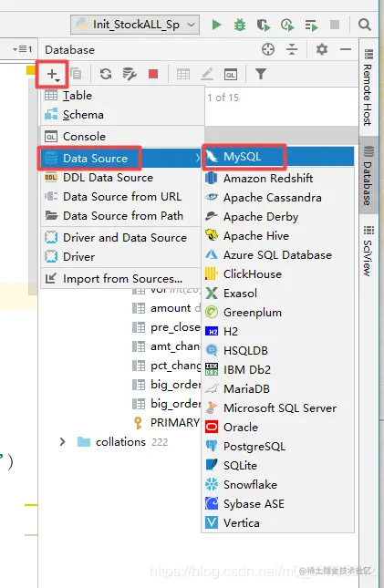
Task: Select Sybase ASE data source
Action: 278,503
